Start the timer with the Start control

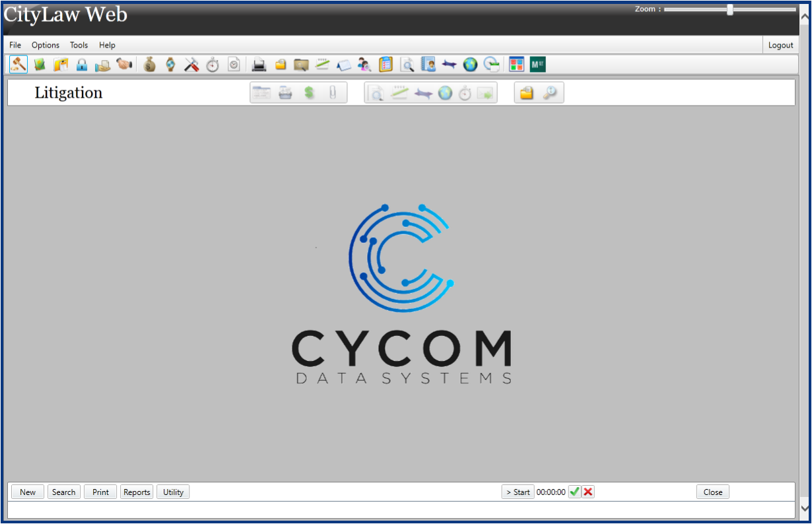[518, 492]
